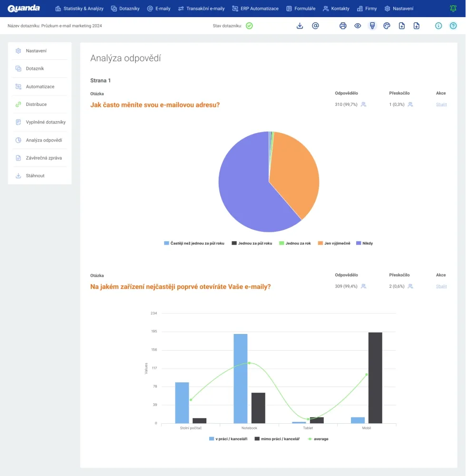Image resolution: width=466 pixels, height=476 pixels.
Task: Toggle the eye preview icon
Action: tap(358, 26)
